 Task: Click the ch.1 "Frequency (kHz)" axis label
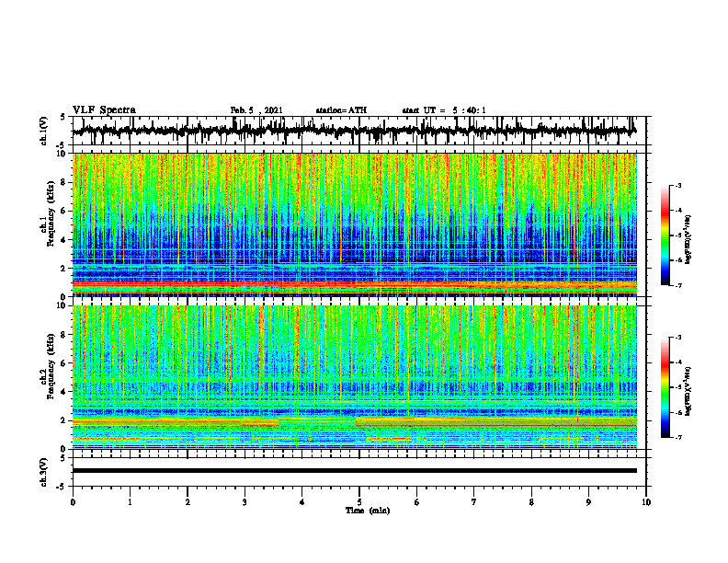(x=51, y=213)
